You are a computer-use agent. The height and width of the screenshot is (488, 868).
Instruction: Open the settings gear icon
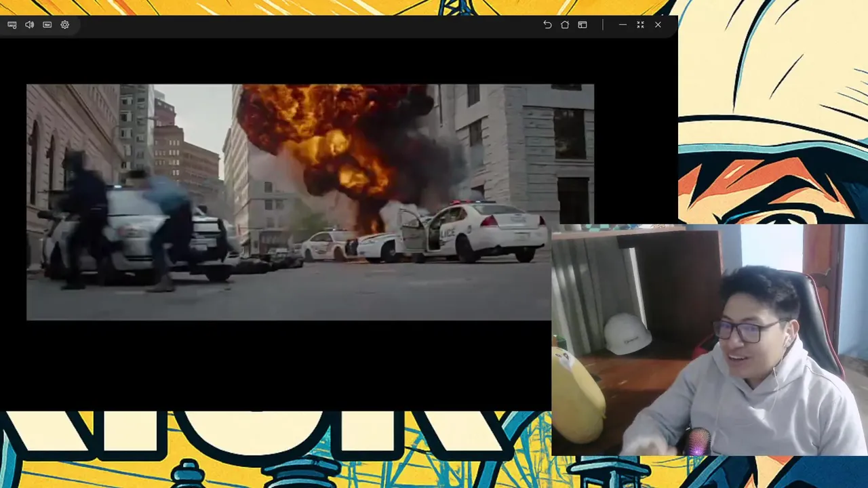[65, 24]
